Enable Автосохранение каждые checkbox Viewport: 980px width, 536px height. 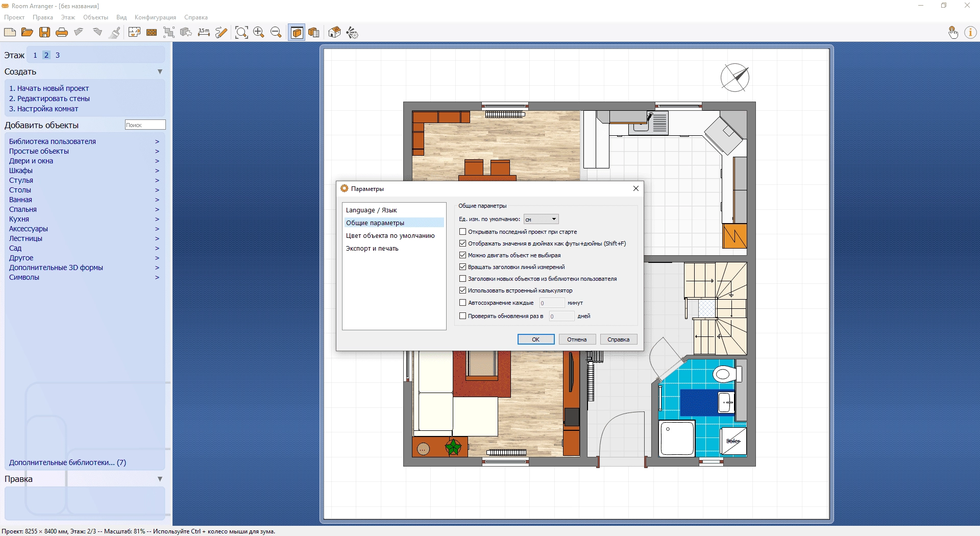click(463, 303)
